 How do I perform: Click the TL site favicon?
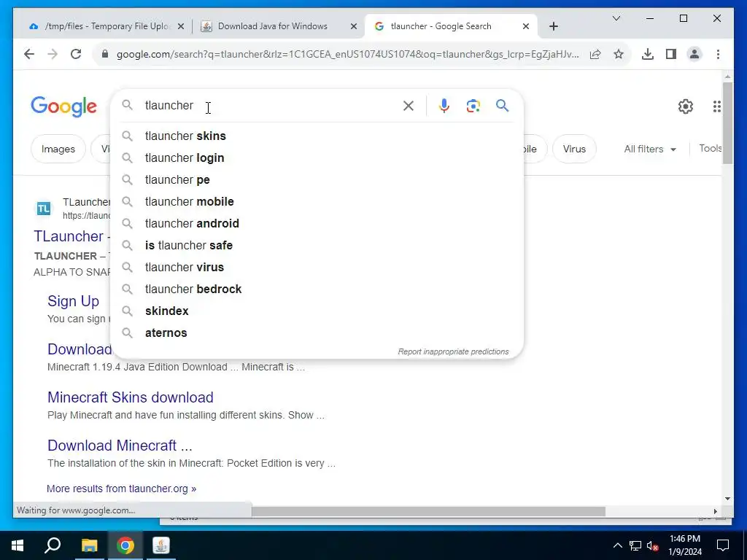(44, 209)
